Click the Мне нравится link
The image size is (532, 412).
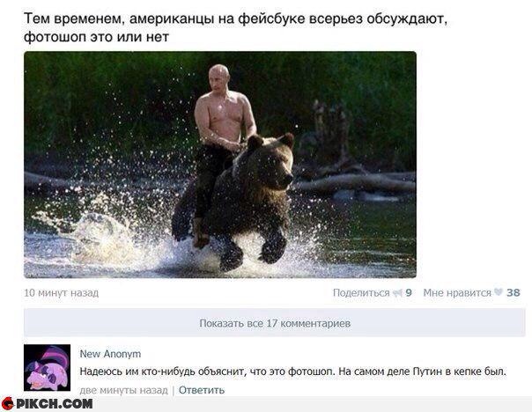coord(457,292)
